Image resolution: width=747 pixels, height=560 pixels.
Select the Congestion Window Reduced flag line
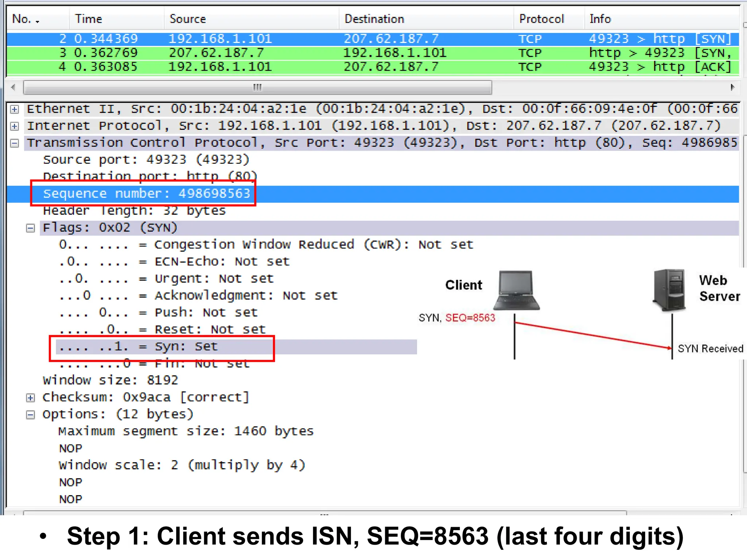pyautogui.click(x=266, y=245)
